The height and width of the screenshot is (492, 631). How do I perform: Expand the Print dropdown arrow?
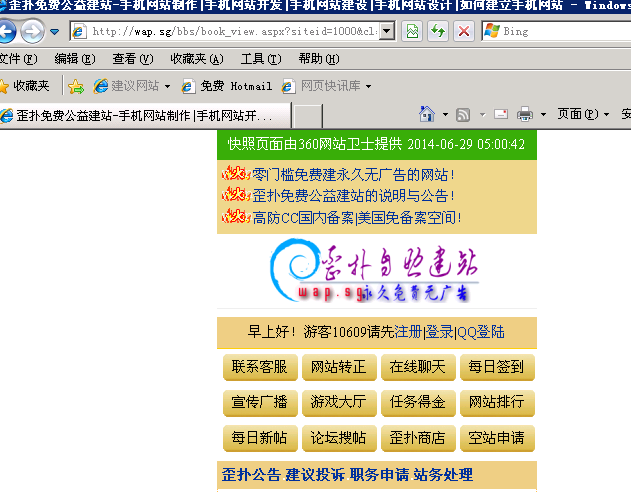pos(543,115)
